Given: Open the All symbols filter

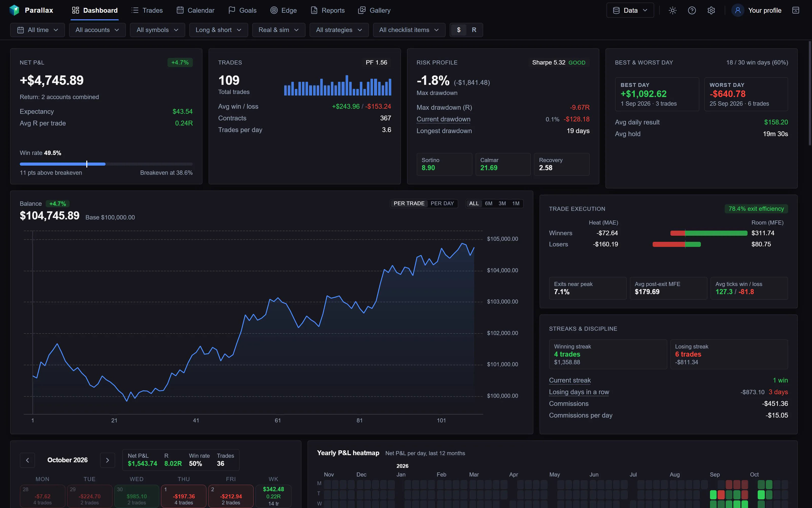Looking at the screenshot, I should [157, 30].
